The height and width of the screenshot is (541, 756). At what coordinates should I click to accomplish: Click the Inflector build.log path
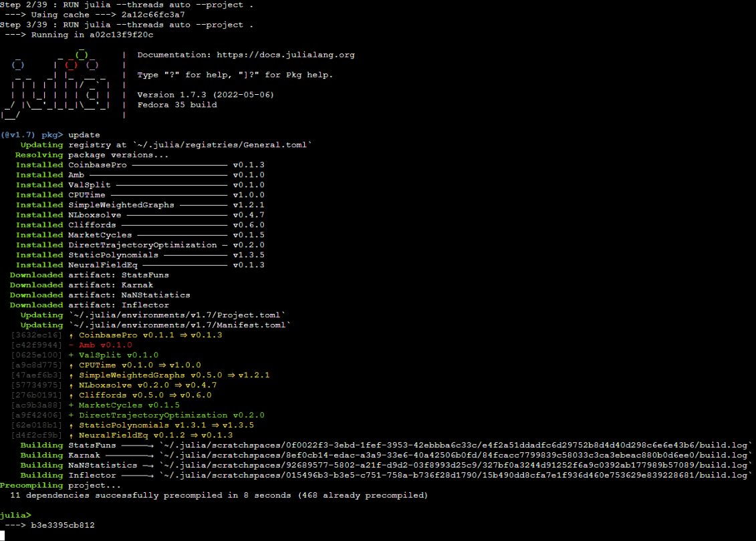pos(455,475)
